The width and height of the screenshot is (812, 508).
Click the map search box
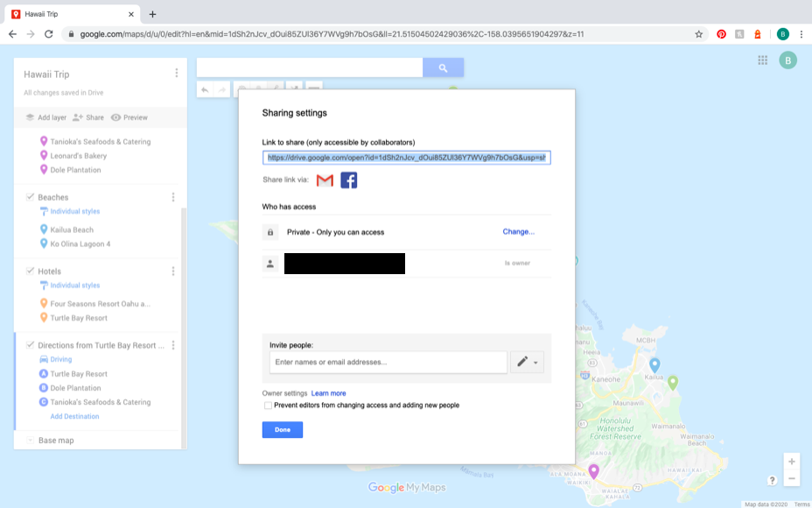coord(310,67)
